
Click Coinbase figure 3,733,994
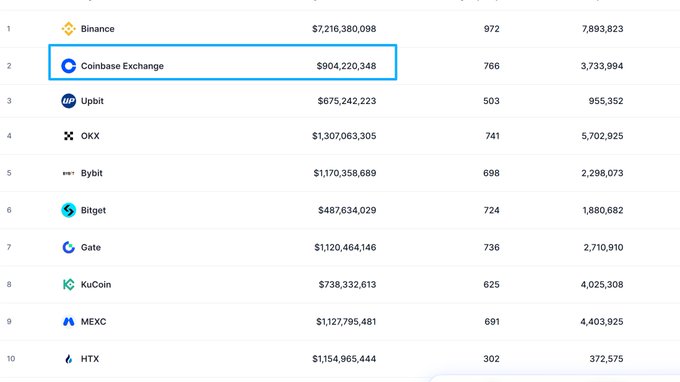click(602, 66)
